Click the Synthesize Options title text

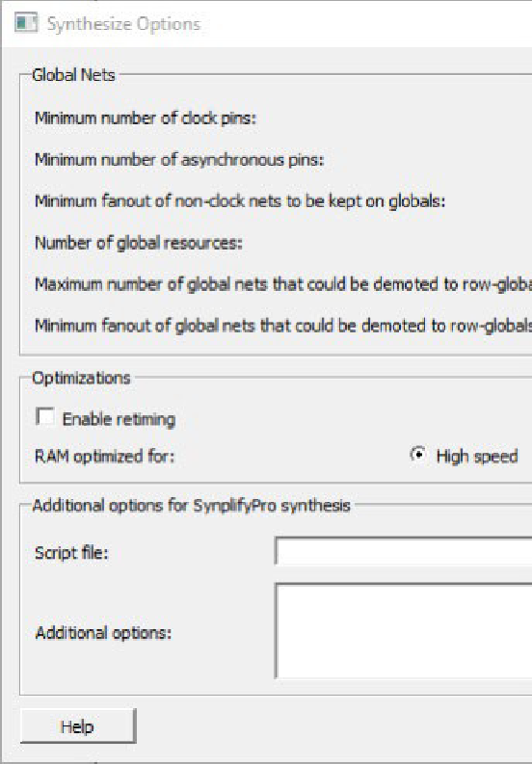(124, 24)
